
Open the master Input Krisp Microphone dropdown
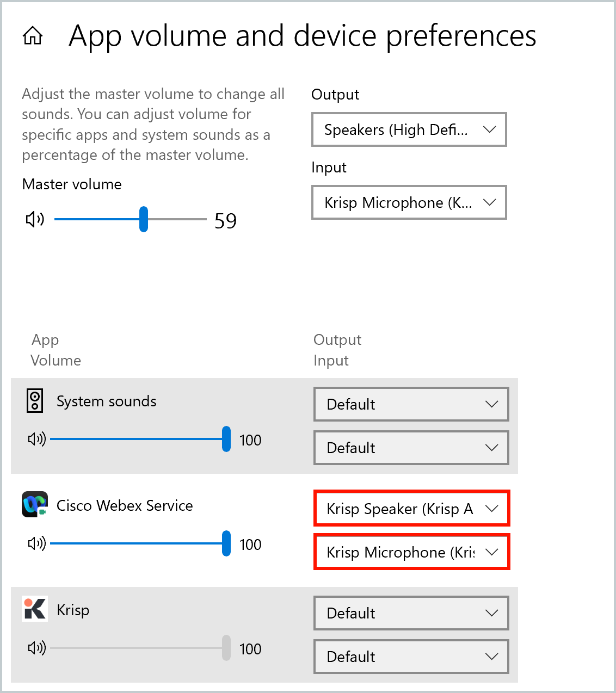[409, 202]
